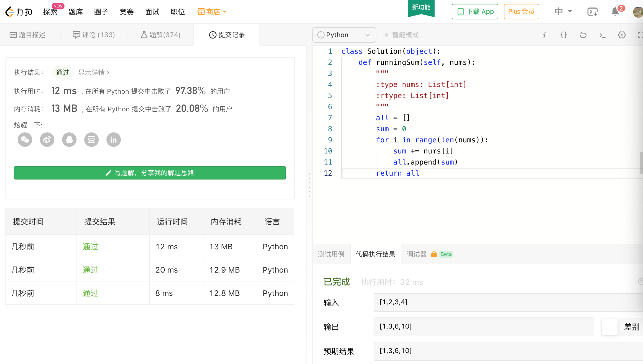643x364 pixels.
Task: Click the LeetCode 力扣 logo
Action: click(x=19, y=12)
